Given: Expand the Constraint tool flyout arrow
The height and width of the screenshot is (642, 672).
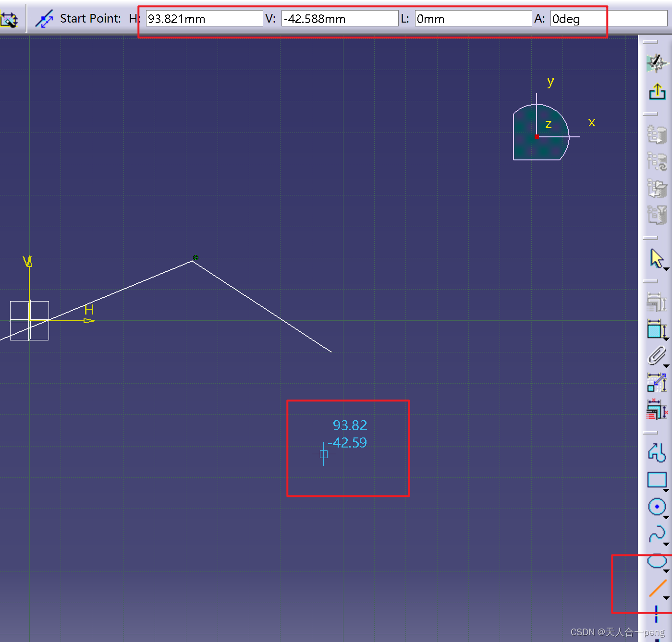Looking at the screenshot, I should pyautogui.click(x=666, y=339).
